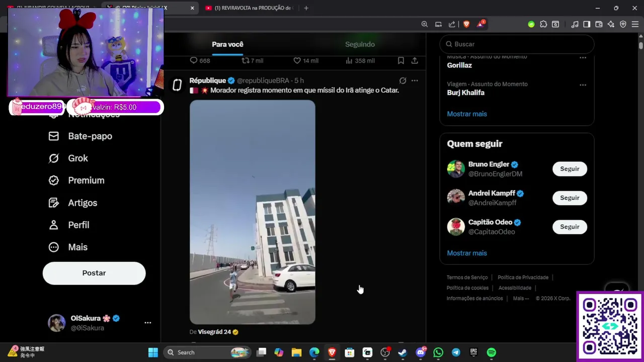Open more options for Gorillaz trend
Image resolution: width=644 pixels, height=362 pixels.
[x=583, y=57]
